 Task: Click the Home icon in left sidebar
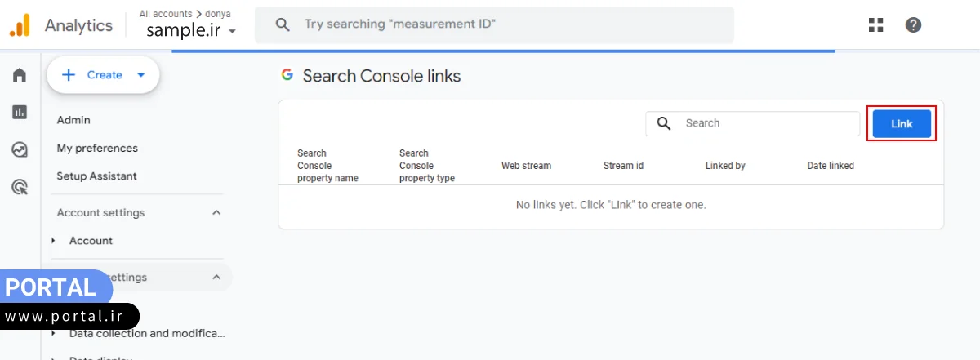pyautogui.click(x=20, y=75)
